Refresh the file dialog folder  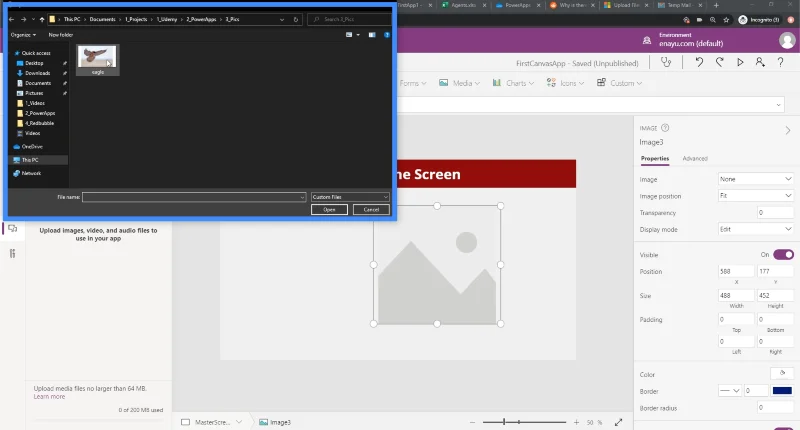296,19
